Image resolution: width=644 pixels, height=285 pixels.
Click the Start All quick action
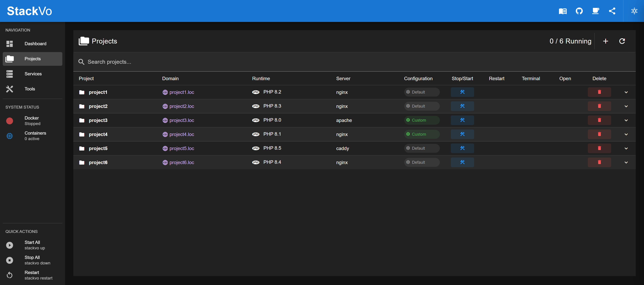pos(32,245)
